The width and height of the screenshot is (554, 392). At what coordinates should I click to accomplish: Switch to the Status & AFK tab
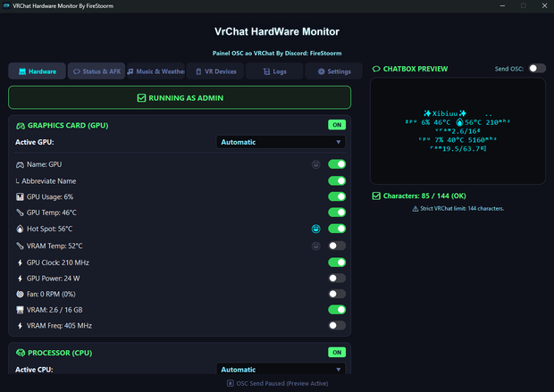(x=97, y=71)
